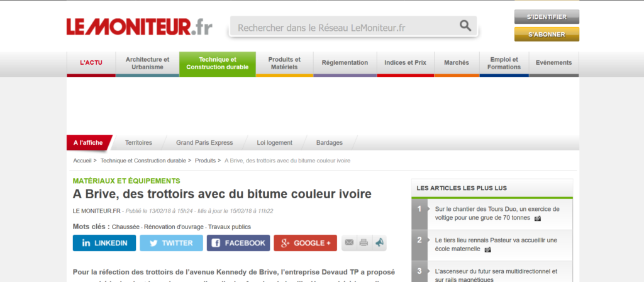Click LE MONITEUR.FR author name

pyautogui.click(x=96, y=211)
